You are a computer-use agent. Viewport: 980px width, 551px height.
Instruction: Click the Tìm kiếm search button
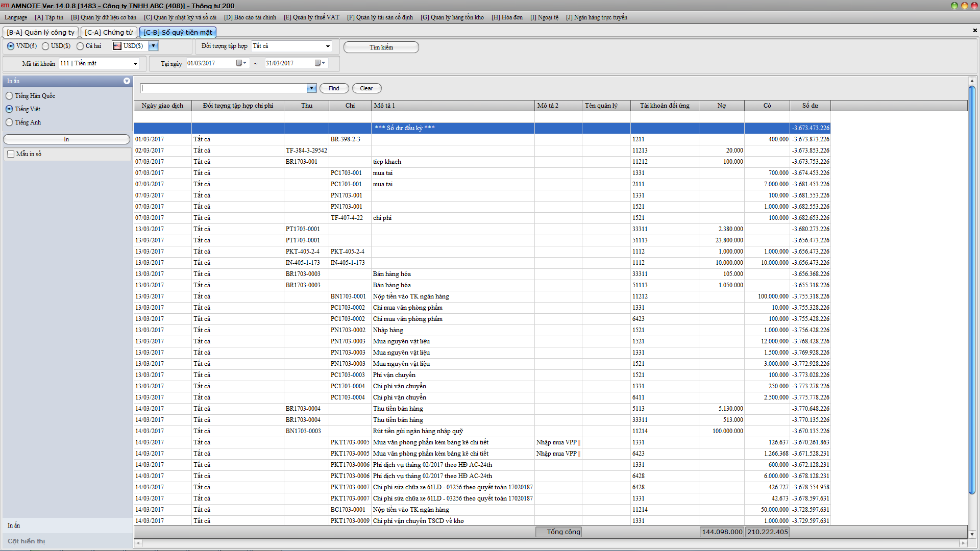(x=381, y=47)
